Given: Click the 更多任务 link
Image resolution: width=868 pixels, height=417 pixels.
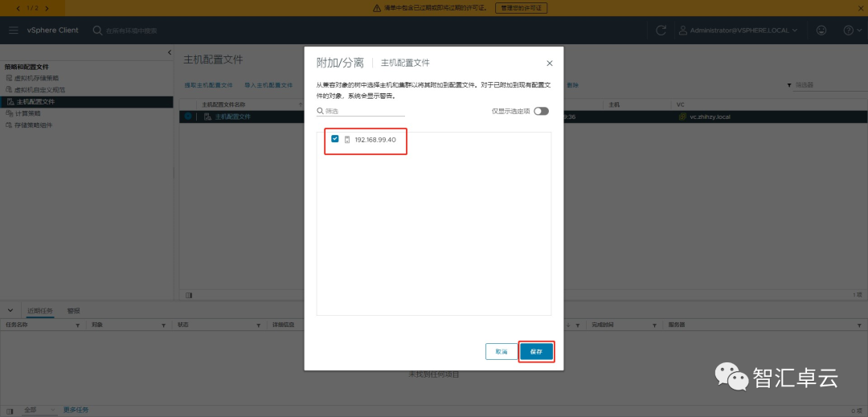Looking at the screenshot, I should pos(76,411).
